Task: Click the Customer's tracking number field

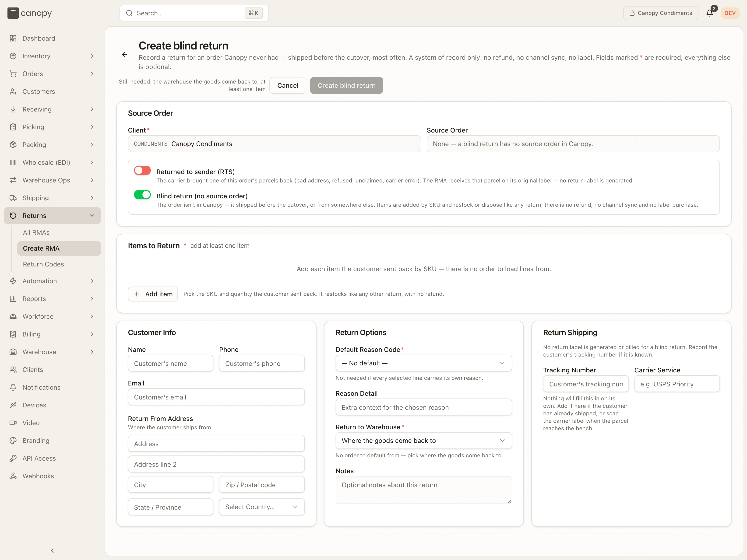Action: 586,384
